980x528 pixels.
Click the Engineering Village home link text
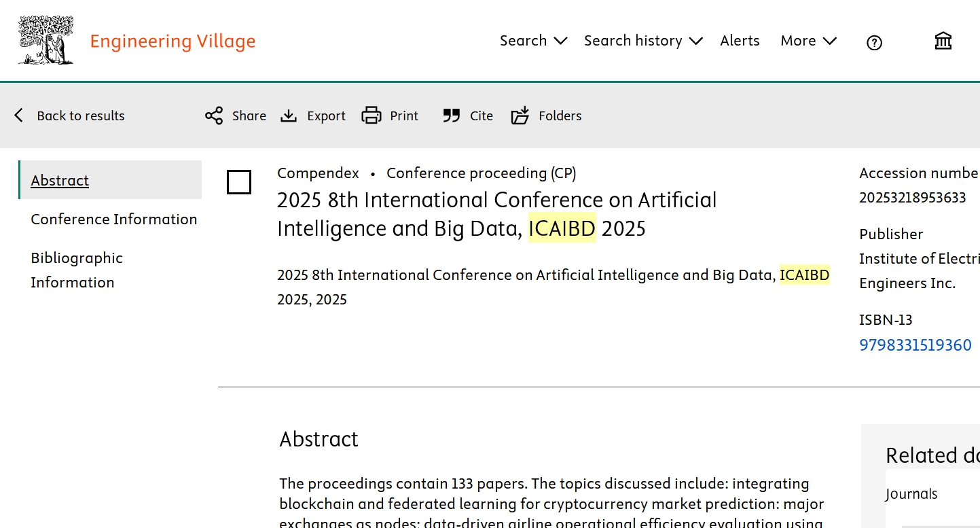173,41
